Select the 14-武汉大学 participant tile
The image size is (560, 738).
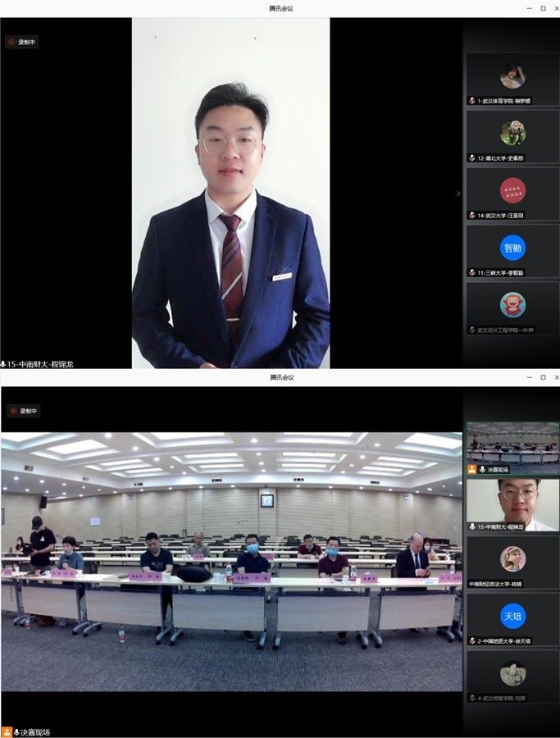(x=512, y=193)
